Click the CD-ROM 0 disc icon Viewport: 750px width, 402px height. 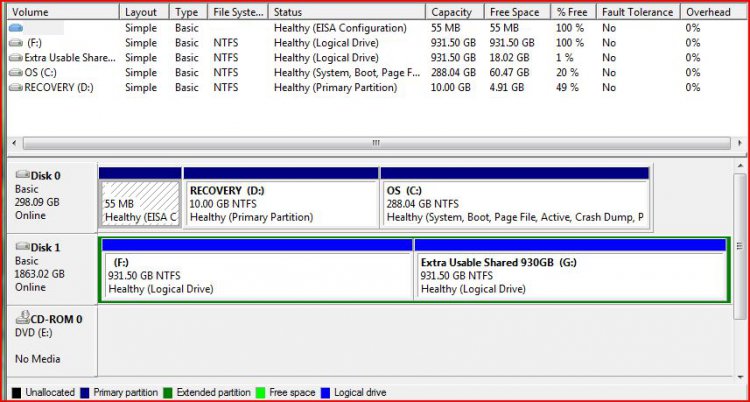22,317
